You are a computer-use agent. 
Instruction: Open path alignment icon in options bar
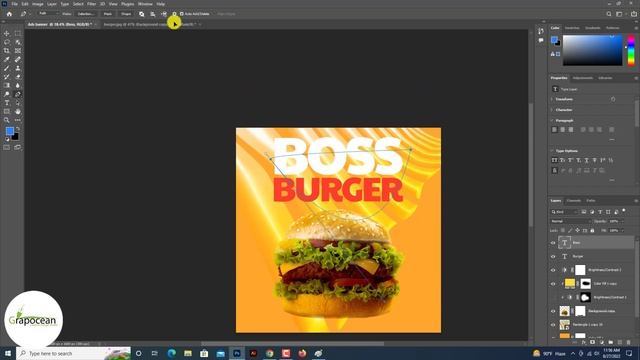[x=153, y=14]
